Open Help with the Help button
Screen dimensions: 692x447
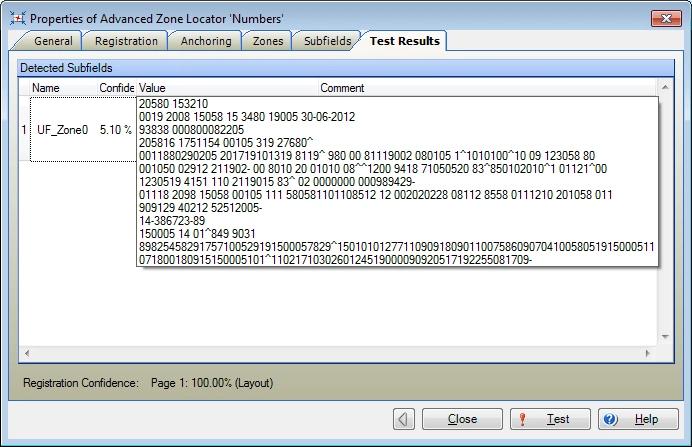(635, 419)
